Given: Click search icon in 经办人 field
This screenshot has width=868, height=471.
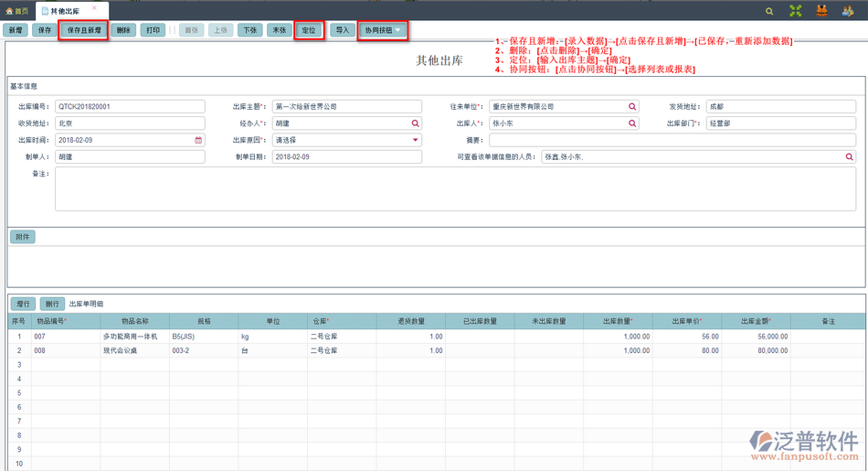Looking at the screenshot, I should point(416,123).
